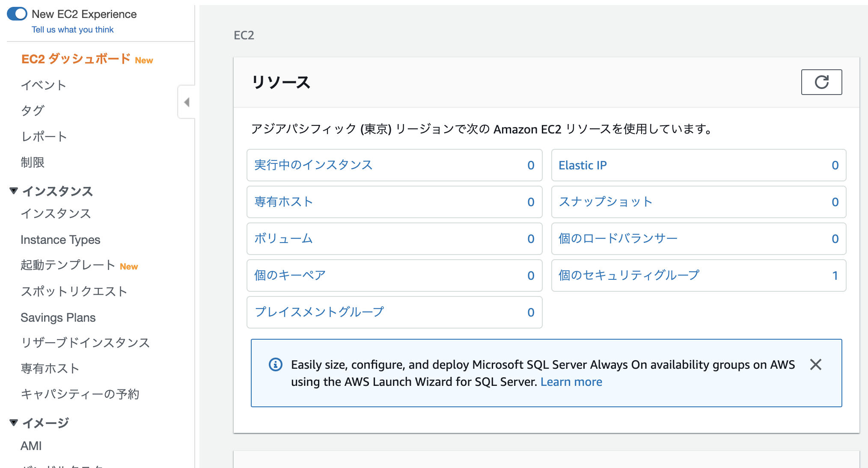
Task: Collapse the sidebar using the arrow handle
Action: (187, 102)
